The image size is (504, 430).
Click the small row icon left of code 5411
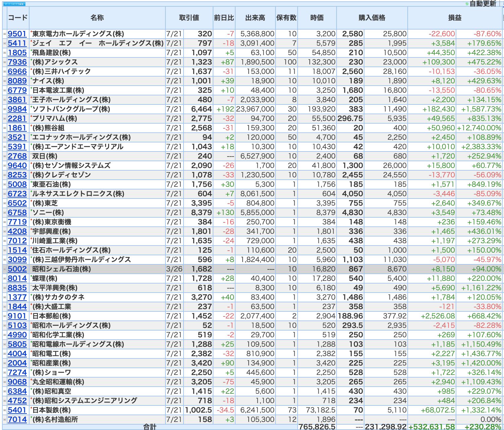pos(5,43)
